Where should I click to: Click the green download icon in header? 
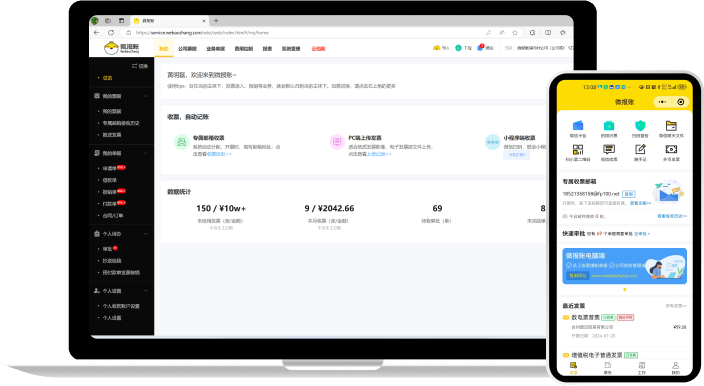(458, 48)
